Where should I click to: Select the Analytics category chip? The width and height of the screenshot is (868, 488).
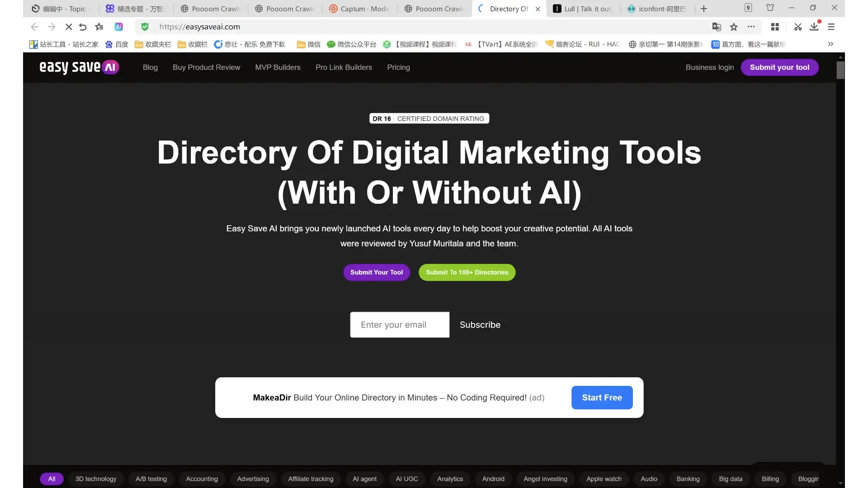450,479
